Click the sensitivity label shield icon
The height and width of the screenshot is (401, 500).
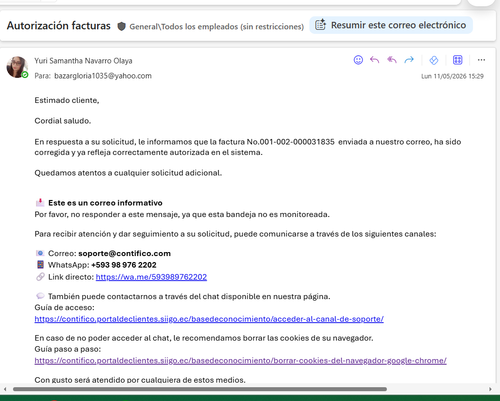point(122,26)
